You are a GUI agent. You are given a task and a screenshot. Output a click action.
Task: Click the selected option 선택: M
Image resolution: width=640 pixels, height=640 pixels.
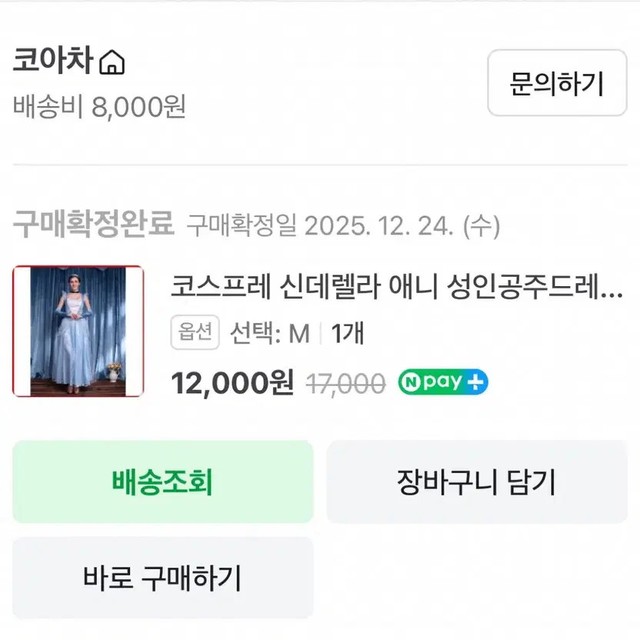click(270, 334)
